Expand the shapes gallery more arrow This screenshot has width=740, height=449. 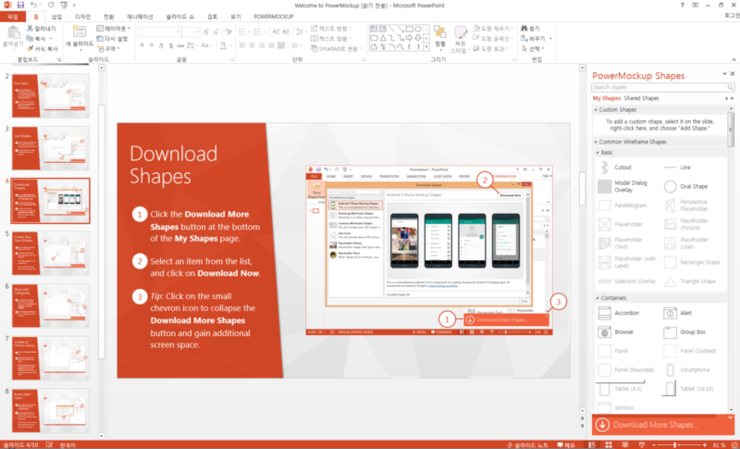[427, 47]
